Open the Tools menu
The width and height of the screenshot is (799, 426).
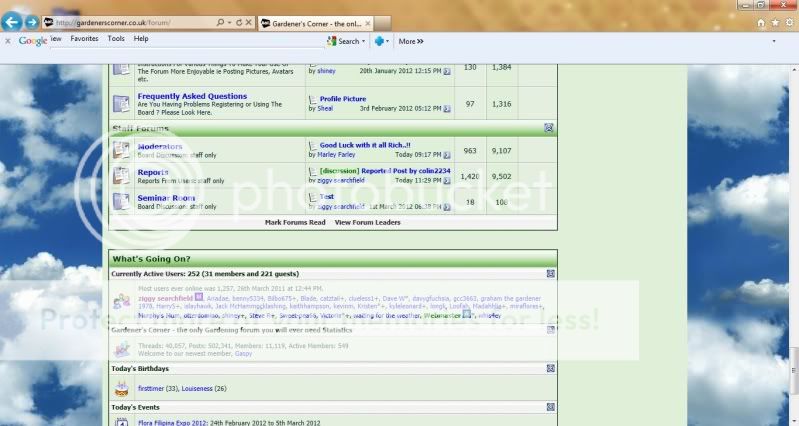pos(116,39)
